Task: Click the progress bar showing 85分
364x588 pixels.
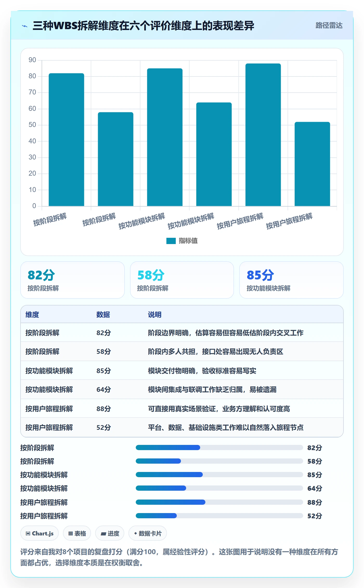Action: click(x=219, y=475)
